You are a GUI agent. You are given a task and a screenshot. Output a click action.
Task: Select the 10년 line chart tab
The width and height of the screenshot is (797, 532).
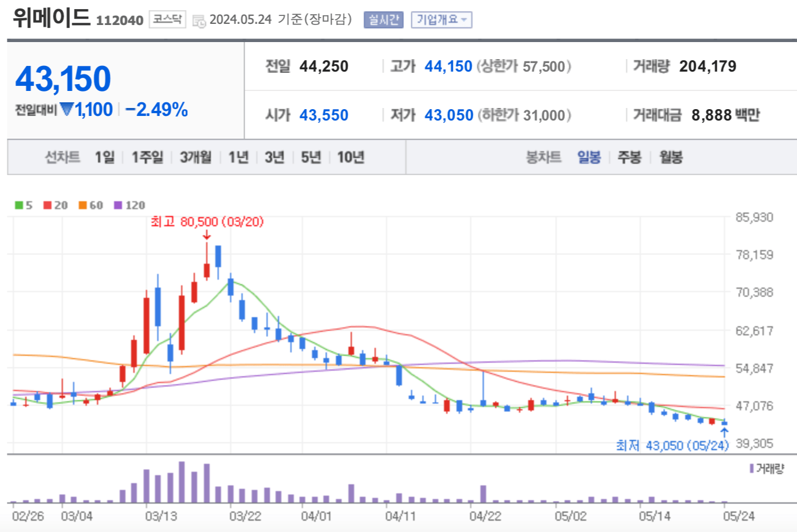click(x=350, y=157)
